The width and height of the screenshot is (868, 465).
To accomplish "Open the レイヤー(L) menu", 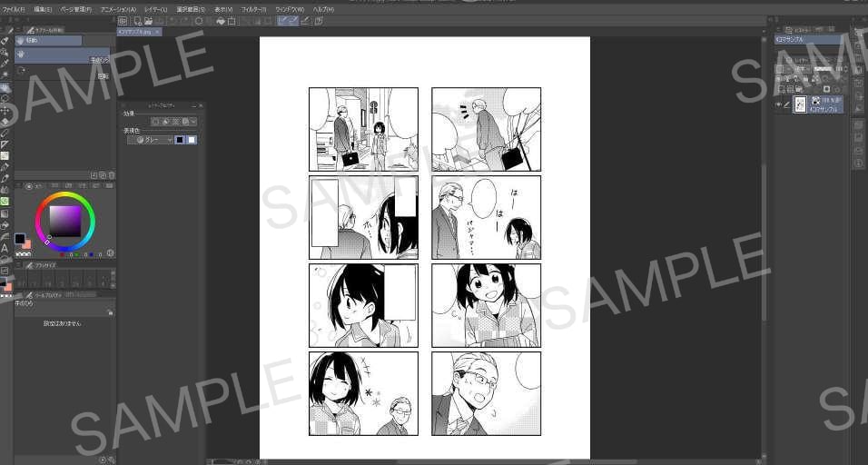I will [x=155, y=9].
